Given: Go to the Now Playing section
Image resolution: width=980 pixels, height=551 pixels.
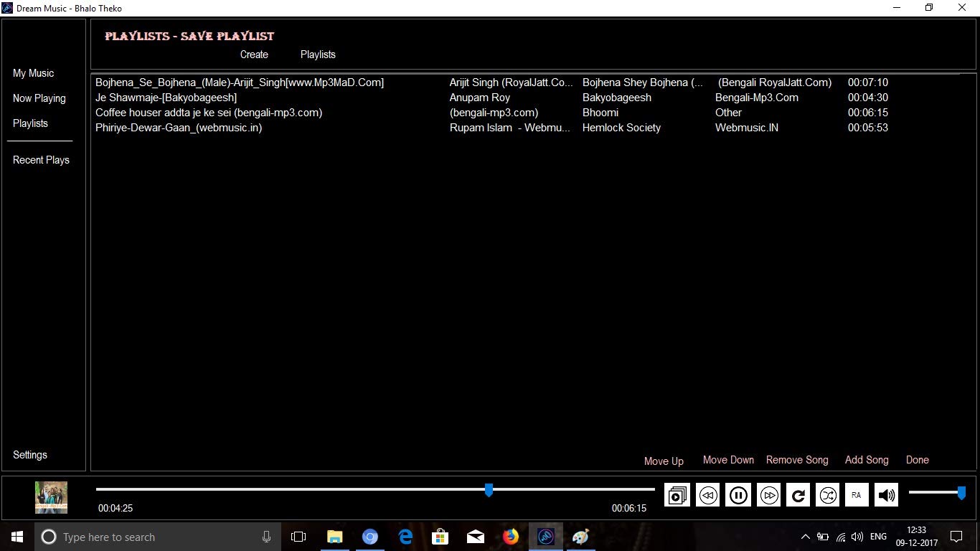Looking at the screenshot, I should pos(39,98).
